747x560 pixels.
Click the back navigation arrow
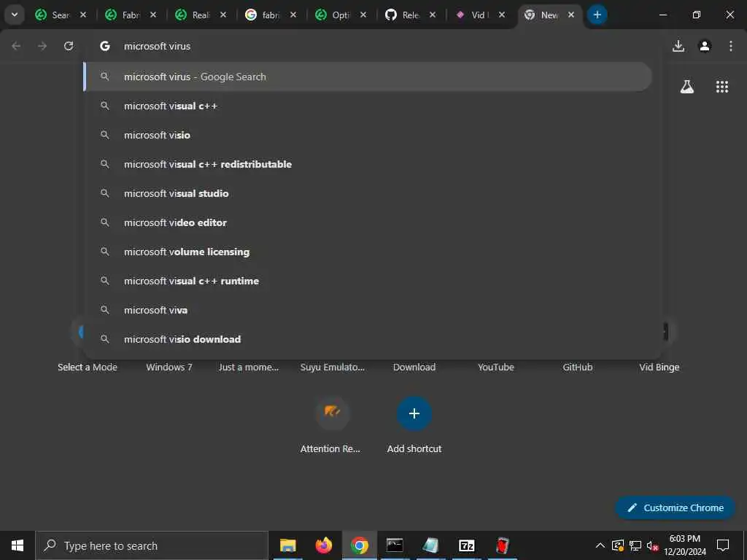tap(16, 46)
